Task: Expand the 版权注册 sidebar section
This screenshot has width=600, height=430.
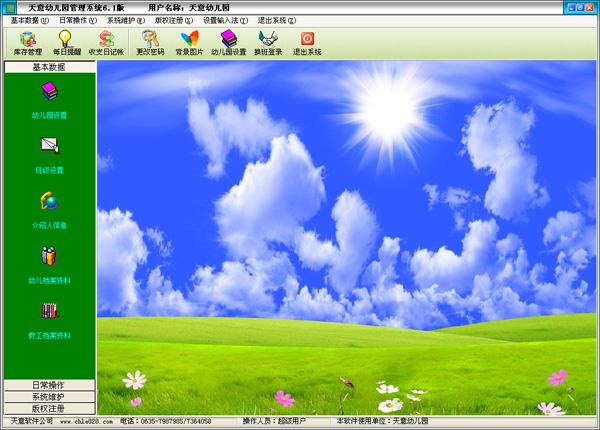Action: [49, 408]
